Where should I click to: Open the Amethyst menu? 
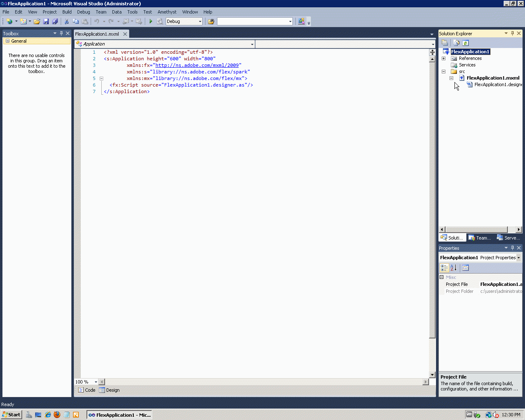pos(167,12)
